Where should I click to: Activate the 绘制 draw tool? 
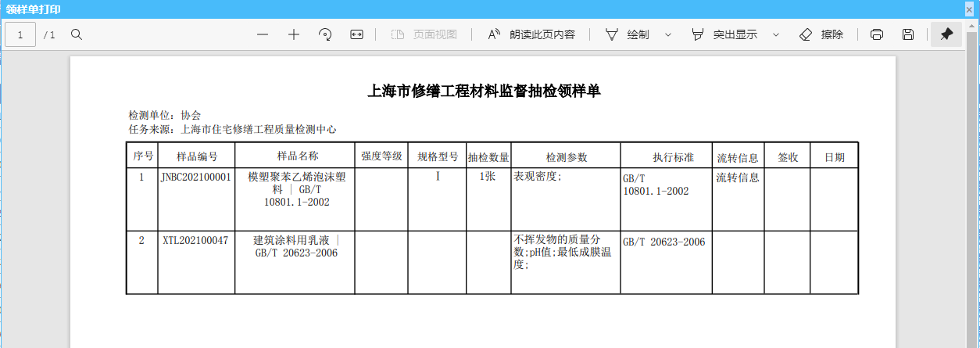pos(628,34)
